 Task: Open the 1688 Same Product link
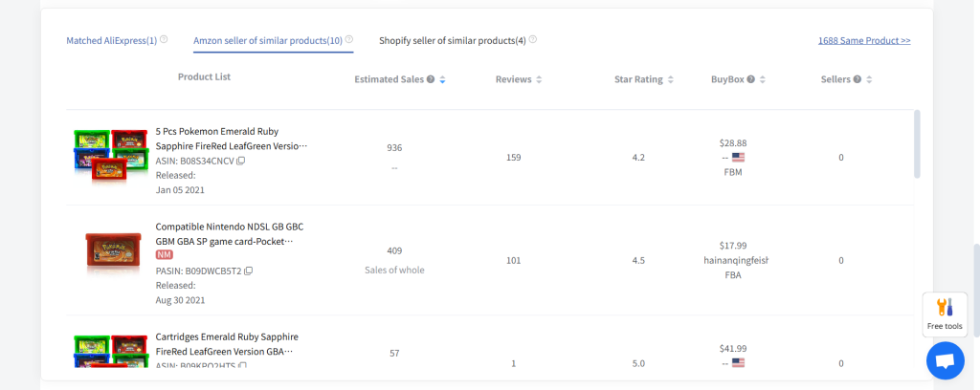coord(864,40)
